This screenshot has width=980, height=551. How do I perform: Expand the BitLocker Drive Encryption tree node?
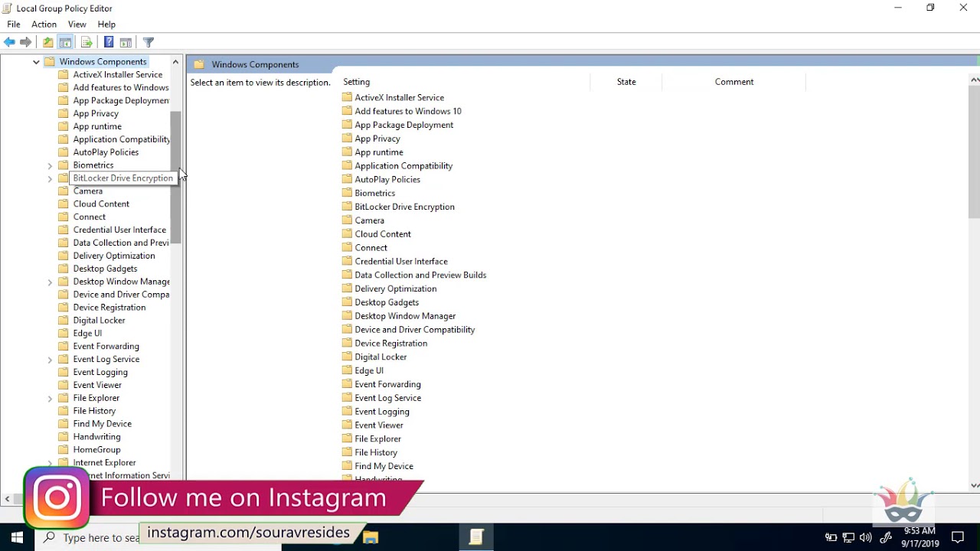(x=50, y=178)
